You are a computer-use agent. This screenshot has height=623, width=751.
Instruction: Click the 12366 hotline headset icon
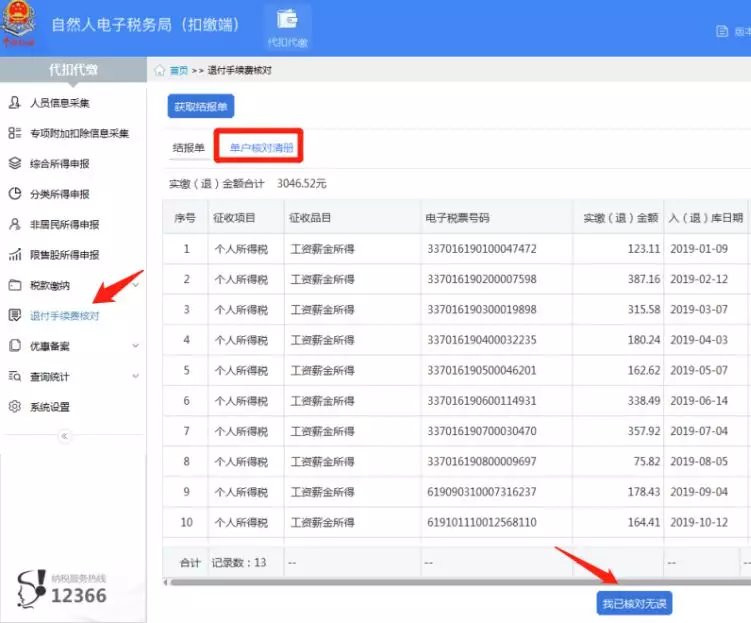tap(31, 589)
